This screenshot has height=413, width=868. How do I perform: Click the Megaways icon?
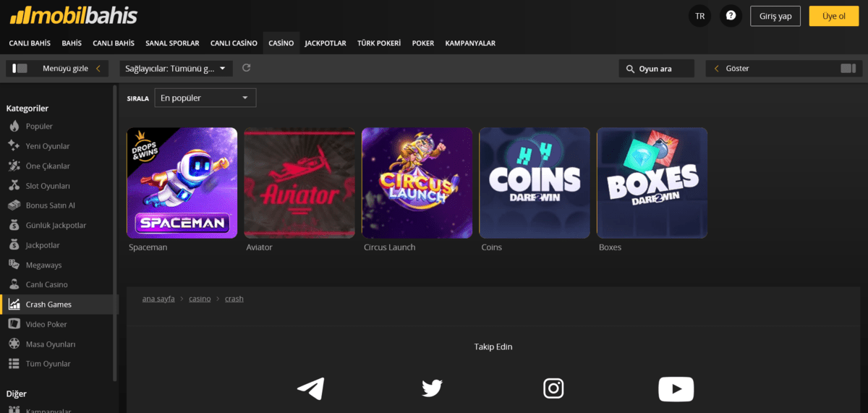(14, 265)
